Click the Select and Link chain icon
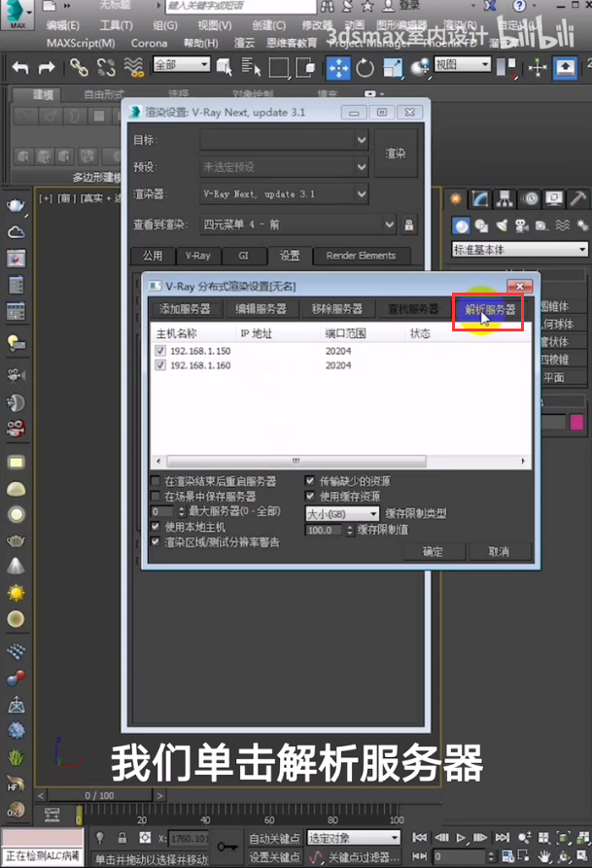 pyautogui.click(x=79, y=67)
